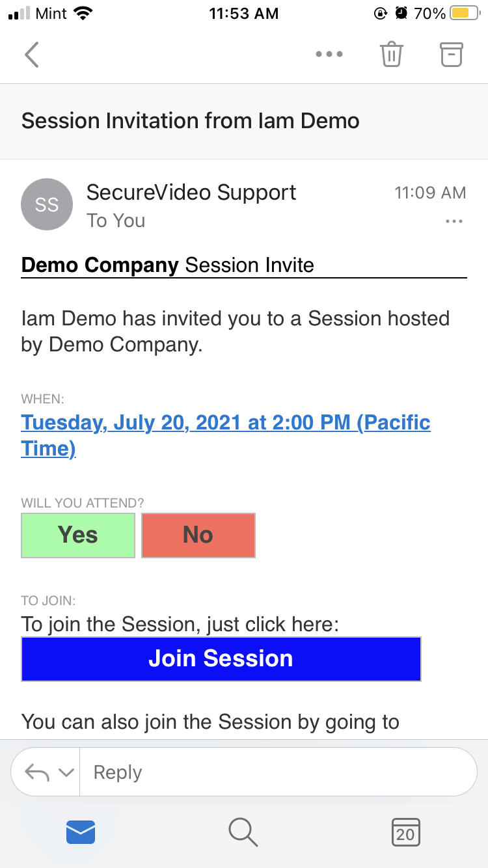Tap the Join Session button
The image size is (488, 868).
coord(221,658)
